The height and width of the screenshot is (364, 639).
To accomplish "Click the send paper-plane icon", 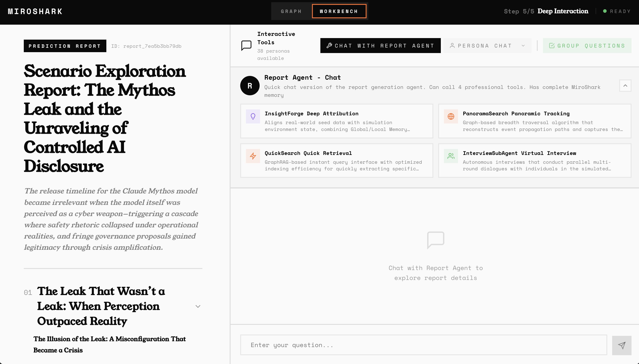I will click(621, 345).
